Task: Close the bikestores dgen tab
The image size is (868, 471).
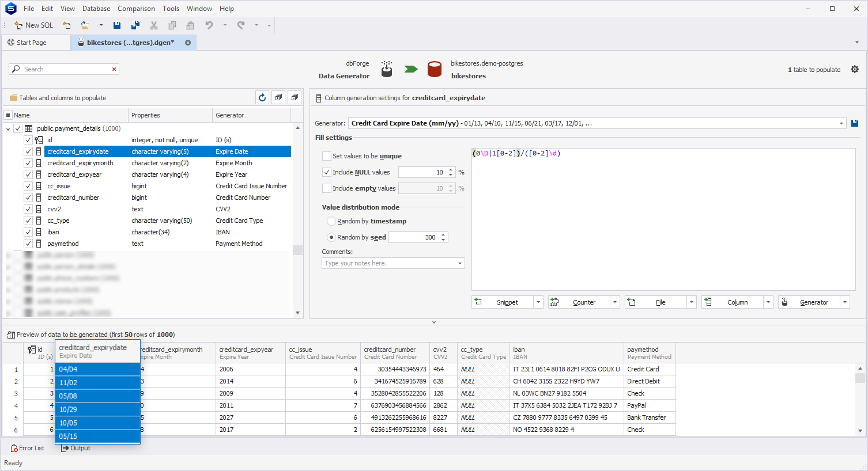Action: coord(188,43)
